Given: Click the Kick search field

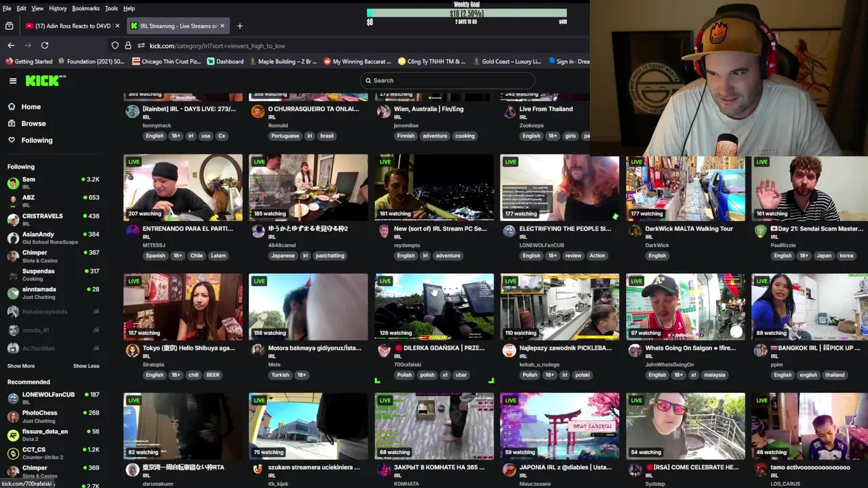Looking at the screenshot, I should (448, 81).
